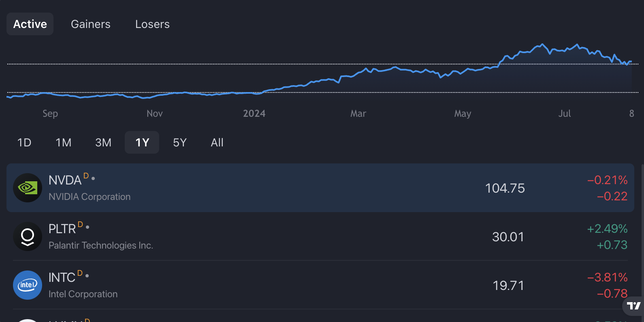644x322 pixels.
Task: Click INTC percent change −3.81%
Action: point(608,277)
